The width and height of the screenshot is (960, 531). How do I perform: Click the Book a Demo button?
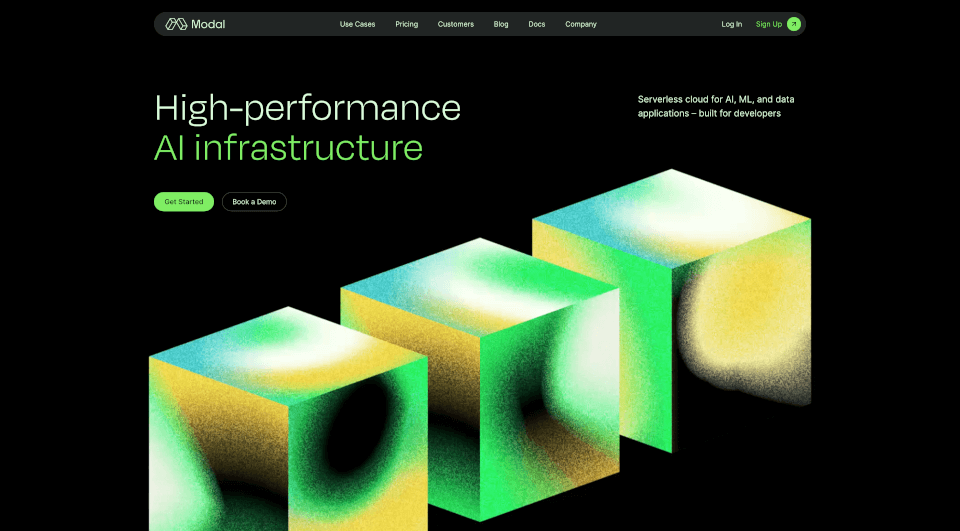pyautogui.click(x=254, y=202)
